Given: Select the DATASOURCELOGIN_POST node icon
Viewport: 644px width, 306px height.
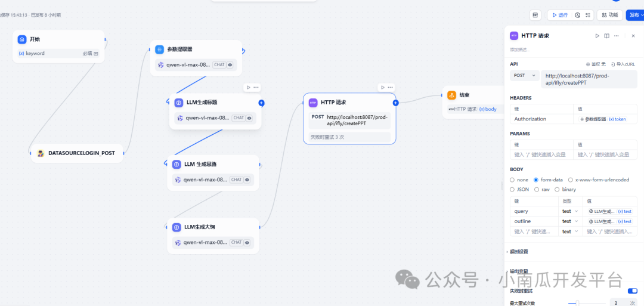Looking at the screenshot, I should point(41,153).
